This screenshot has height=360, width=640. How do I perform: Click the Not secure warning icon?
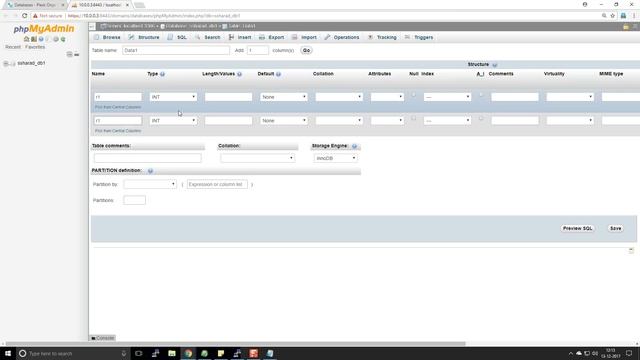pyautogui.click(x=35, y=16)
